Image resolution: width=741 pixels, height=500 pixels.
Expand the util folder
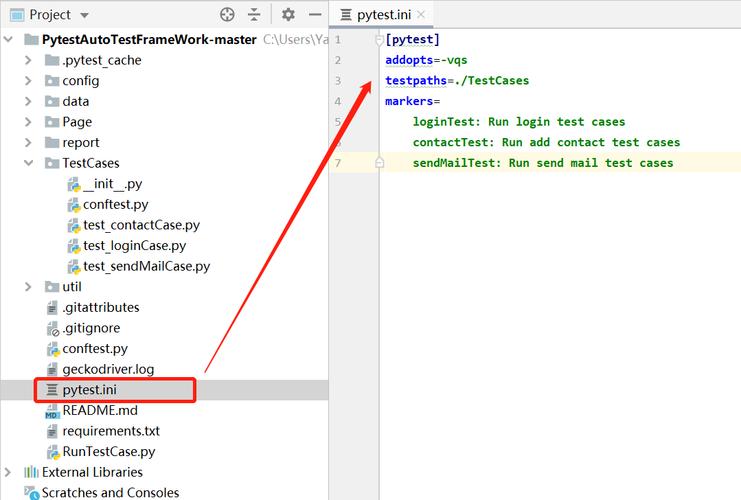click(x=29, y=287)
